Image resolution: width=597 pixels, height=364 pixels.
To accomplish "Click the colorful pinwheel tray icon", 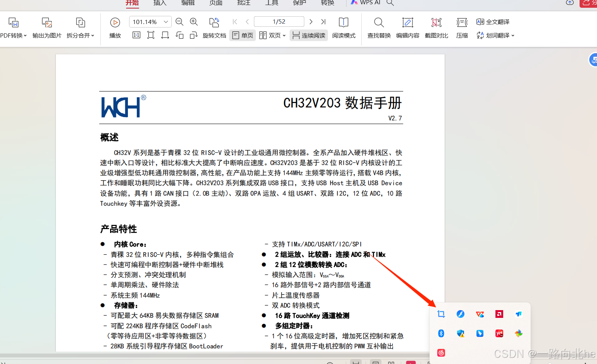I will click(x=519, y=333).
